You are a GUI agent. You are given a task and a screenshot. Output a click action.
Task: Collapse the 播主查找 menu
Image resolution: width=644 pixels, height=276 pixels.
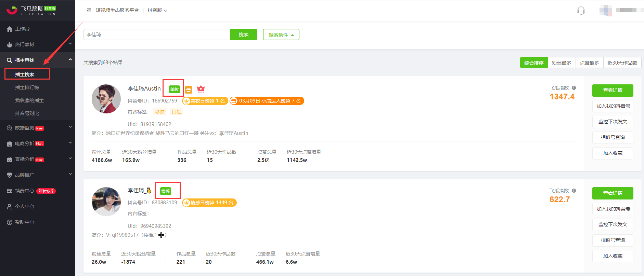(70, 59)
